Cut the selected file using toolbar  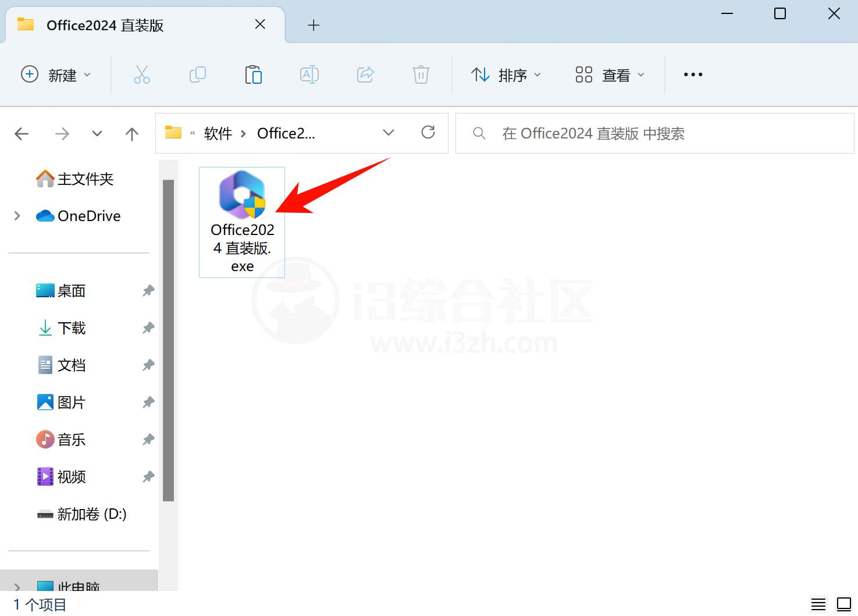point(141,74)
